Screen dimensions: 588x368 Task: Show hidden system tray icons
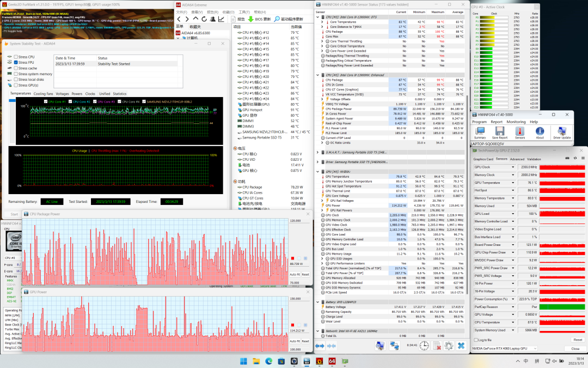pyautogui.click(x=518, y=361)
